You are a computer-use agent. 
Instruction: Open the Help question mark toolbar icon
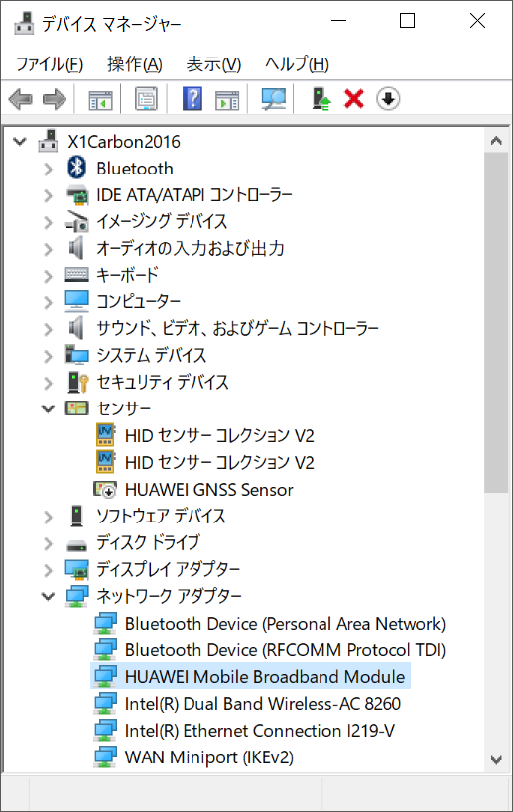[x=192, y=99]
